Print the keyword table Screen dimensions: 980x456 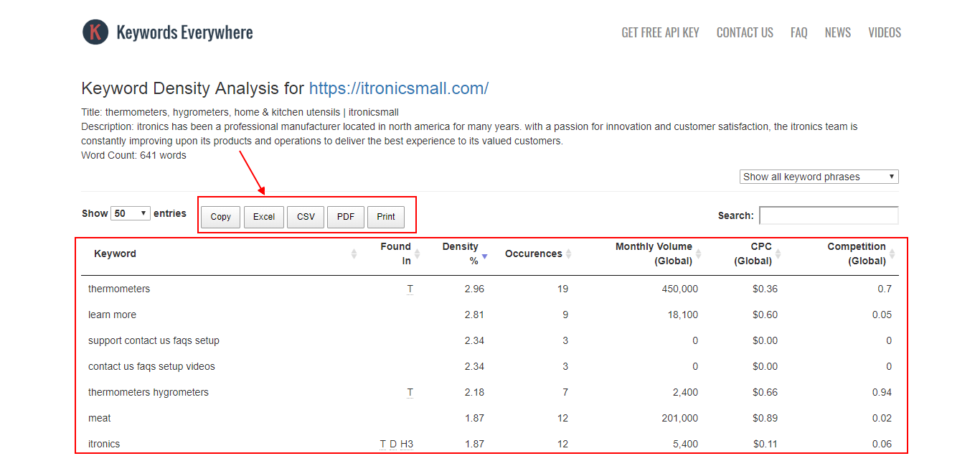[386, 217]
